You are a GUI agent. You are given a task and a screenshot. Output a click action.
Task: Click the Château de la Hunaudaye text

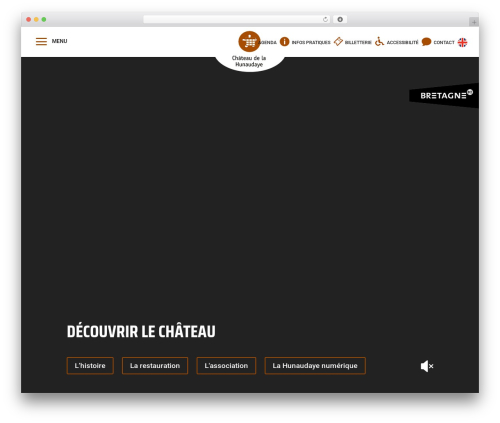tap(249, 61)
